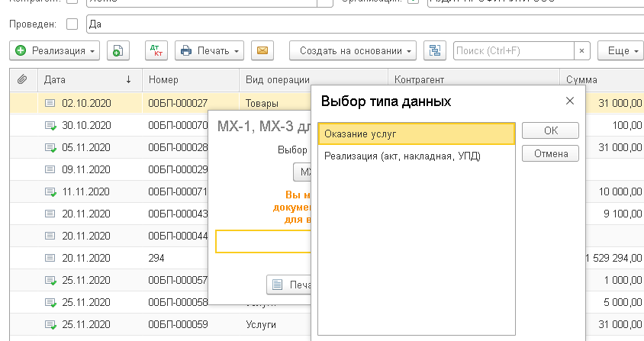Viewport: 644px width, 341px height.
Task: Open the related documents structure icon
Action: [x=434, y=51]
